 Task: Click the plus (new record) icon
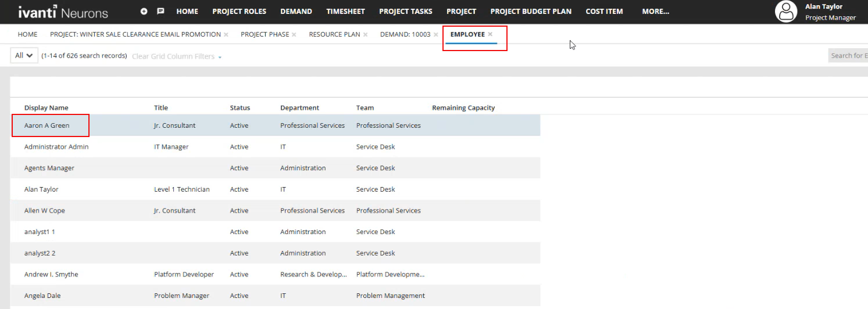pyautogui.click(x=144, y=11)
